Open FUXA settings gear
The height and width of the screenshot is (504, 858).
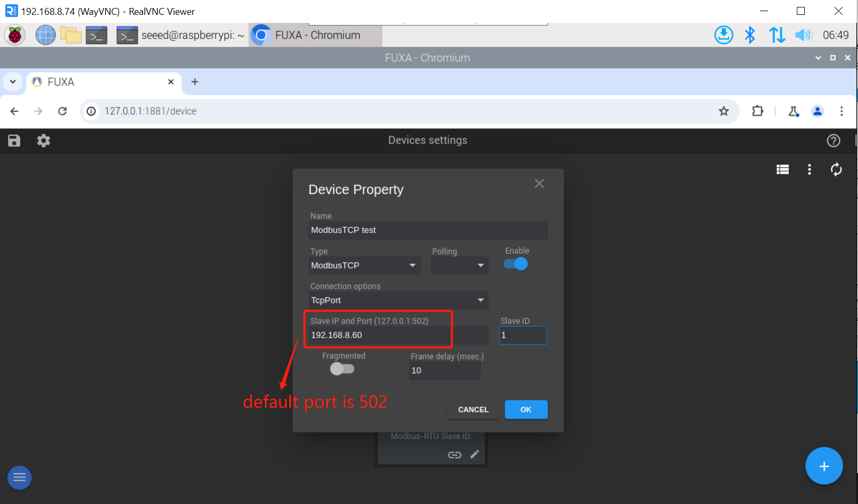click(44, 140)
